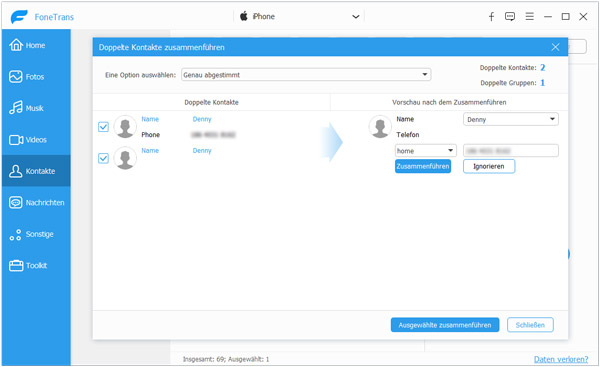The image size is (600, 367).
Task: Open the Daten verloren? link
Action: (561, 359)
